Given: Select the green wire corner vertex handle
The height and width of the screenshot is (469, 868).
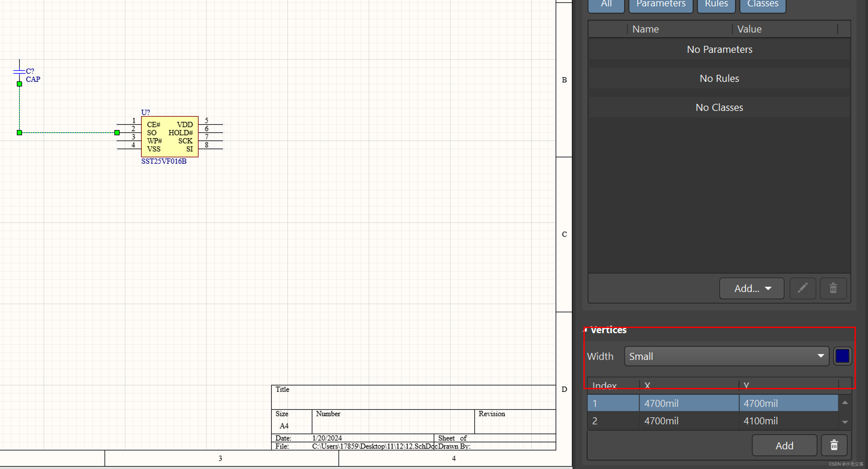Looking at the screenshot, I should pos(20,133).
